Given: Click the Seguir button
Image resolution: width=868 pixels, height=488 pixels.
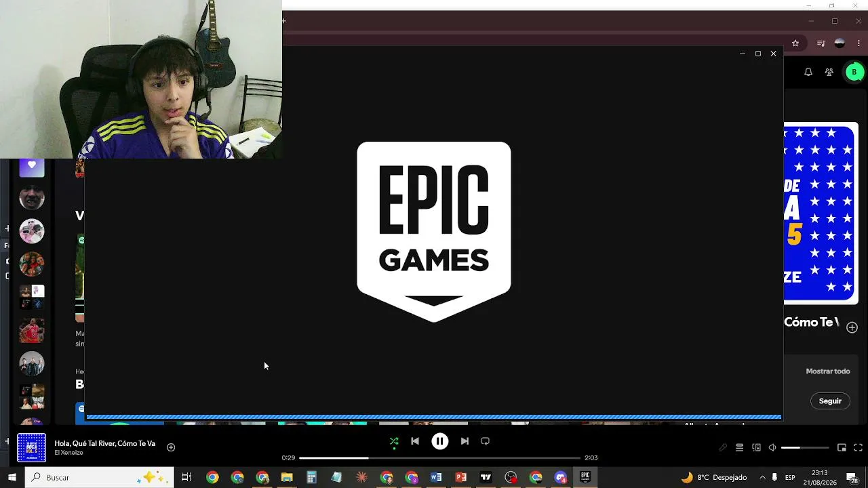Looking at the screenshot, I should click(830, 401).
